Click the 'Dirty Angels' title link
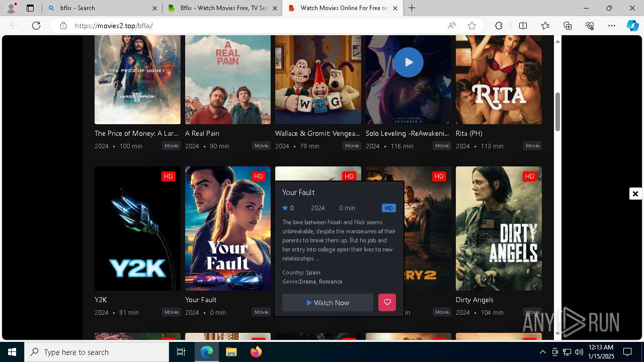Viewport: 644px width, 362px height. coord(474,300)
